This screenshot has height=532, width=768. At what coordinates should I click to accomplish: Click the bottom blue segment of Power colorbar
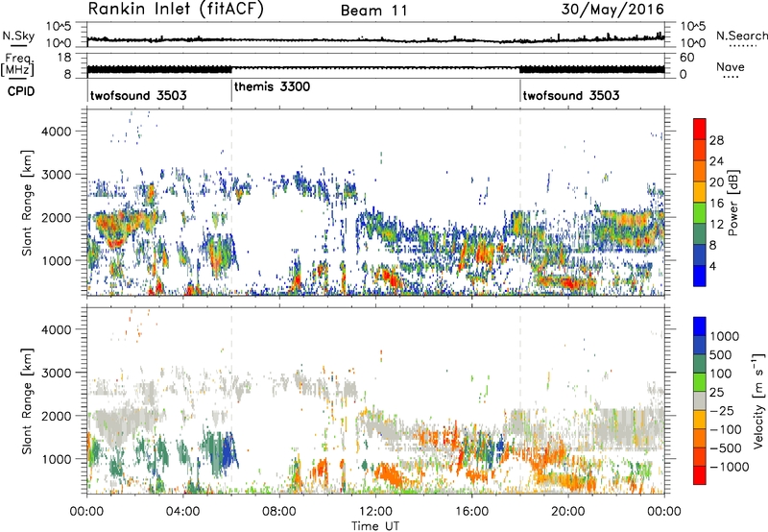coord(700,276)
